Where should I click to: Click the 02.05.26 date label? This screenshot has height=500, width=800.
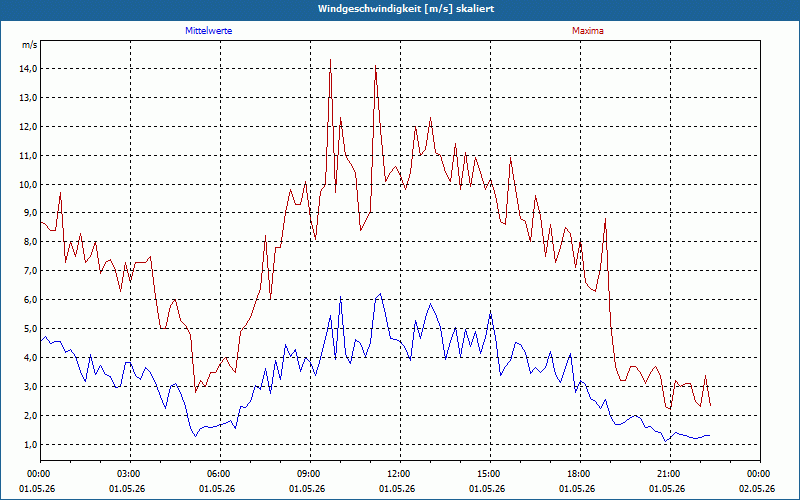tap(757, 488)
